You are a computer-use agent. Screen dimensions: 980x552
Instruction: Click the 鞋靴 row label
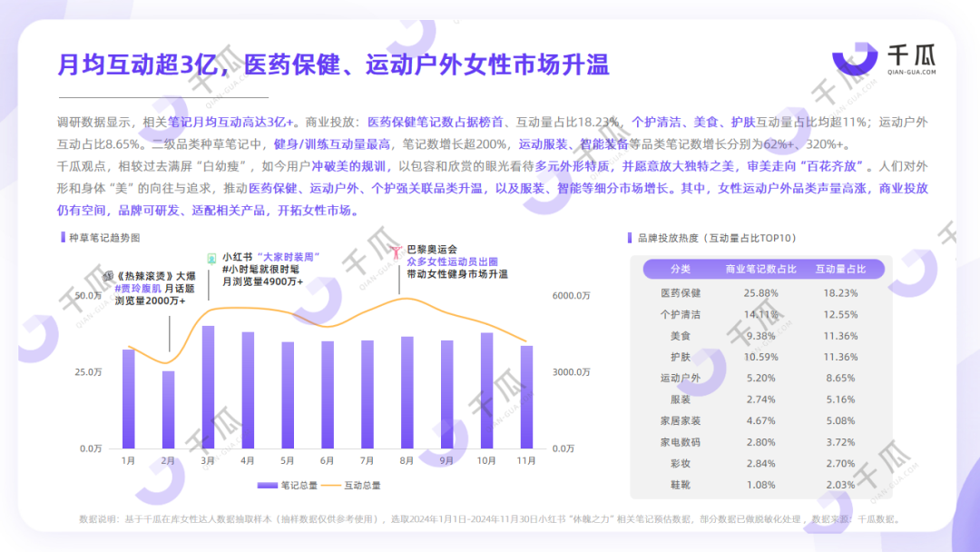point(681,485)
